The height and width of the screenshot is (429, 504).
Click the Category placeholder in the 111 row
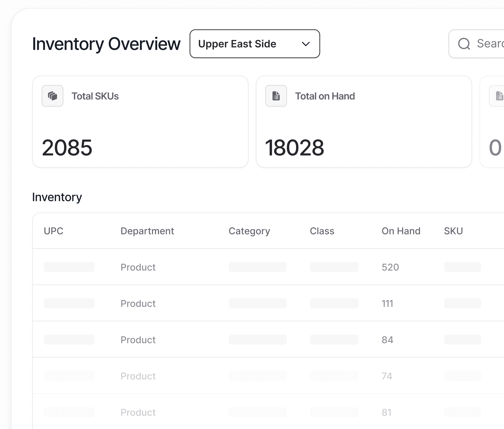point(257,303)
